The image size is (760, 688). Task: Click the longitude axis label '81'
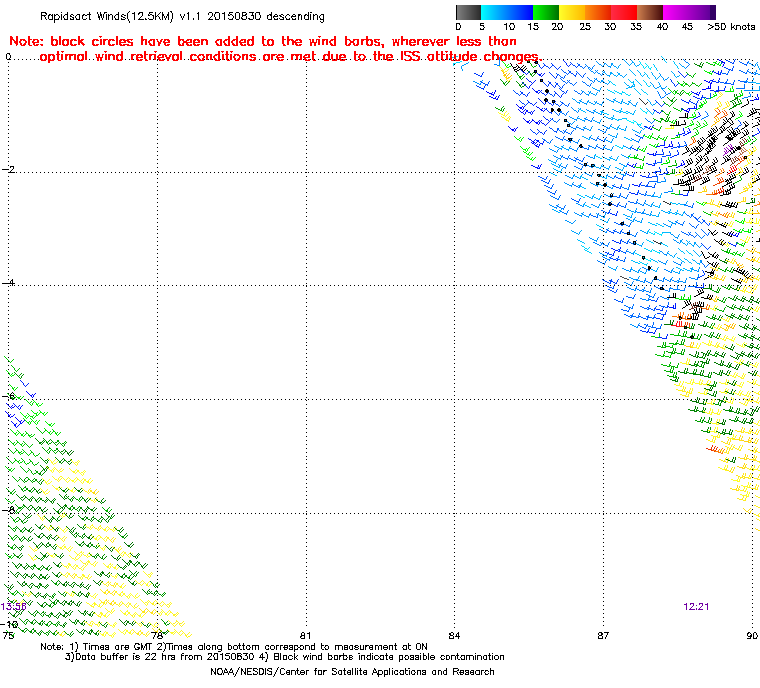coord(305,635)
